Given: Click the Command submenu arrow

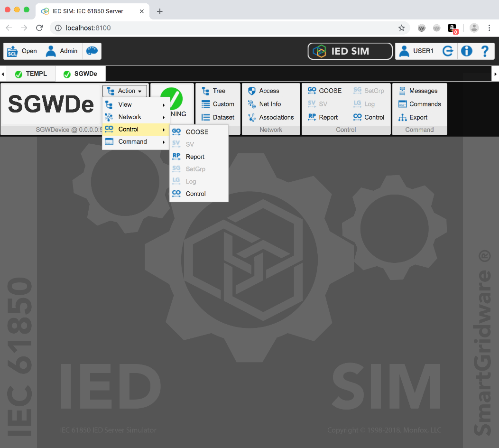Looking at the screenshot, I should click(x=164, y=142).
